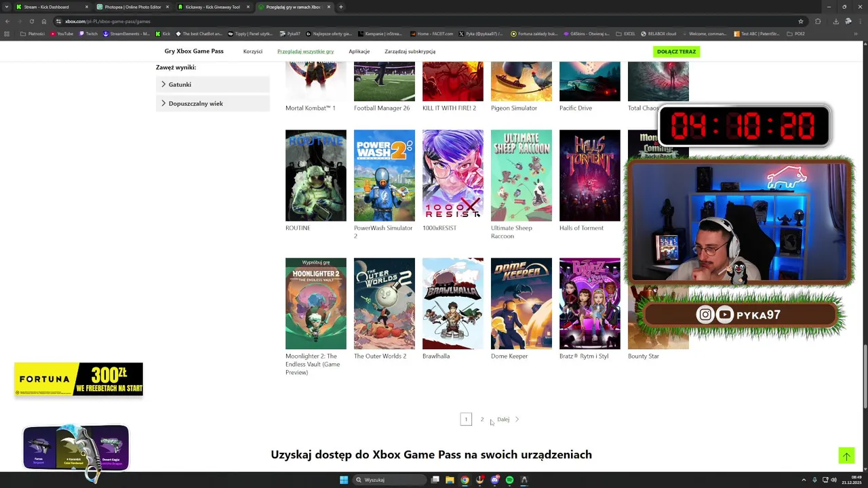Open the Korzyści menu item
This screenshot has width=868, height=488.
tap(253, 52)
